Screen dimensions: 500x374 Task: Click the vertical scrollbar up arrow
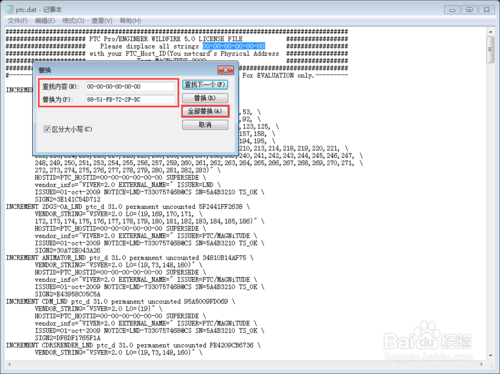(490, 32)
